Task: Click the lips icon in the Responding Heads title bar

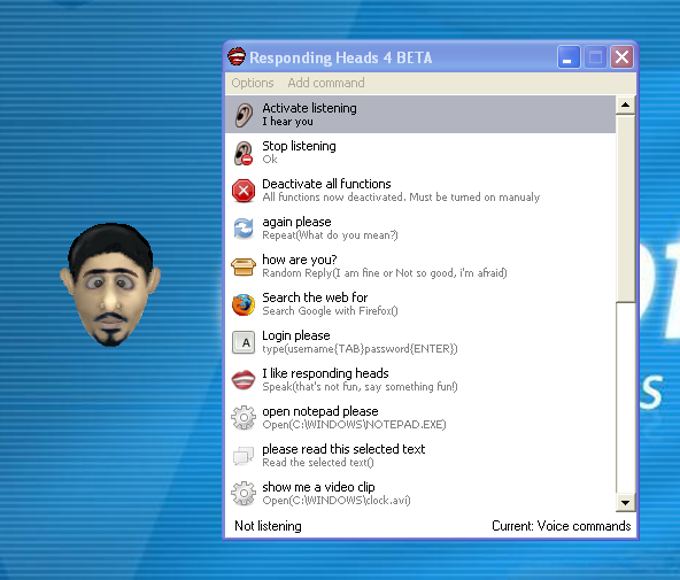Action: point(237,57)
